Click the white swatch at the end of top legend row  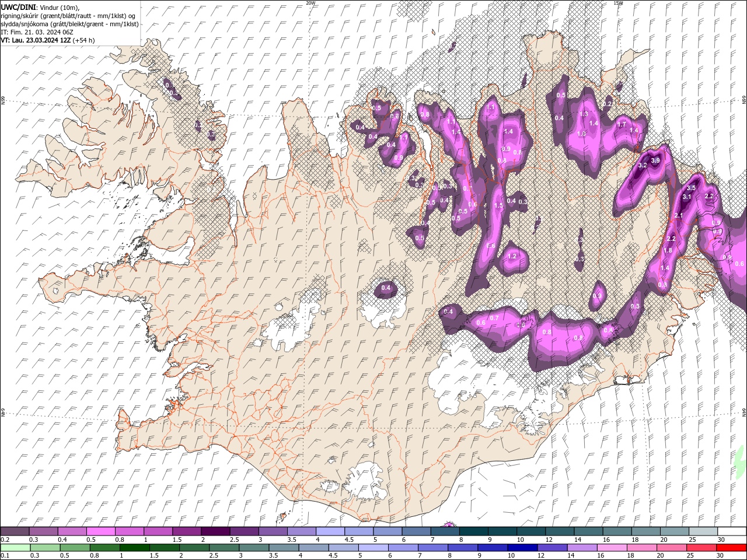731,531
